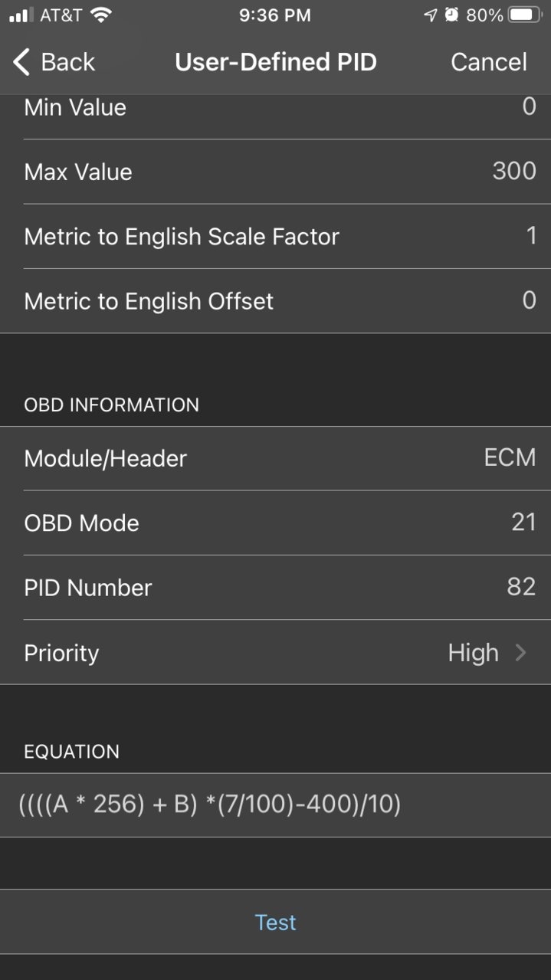Edit the Min Value field

(275, 108)
